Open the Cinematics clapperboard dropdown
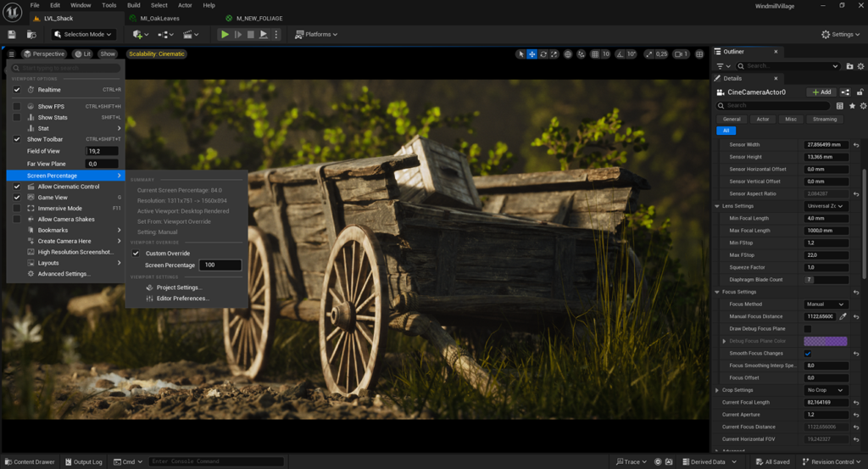This screenshot has height=469, width=868. [x=191, y=34]
